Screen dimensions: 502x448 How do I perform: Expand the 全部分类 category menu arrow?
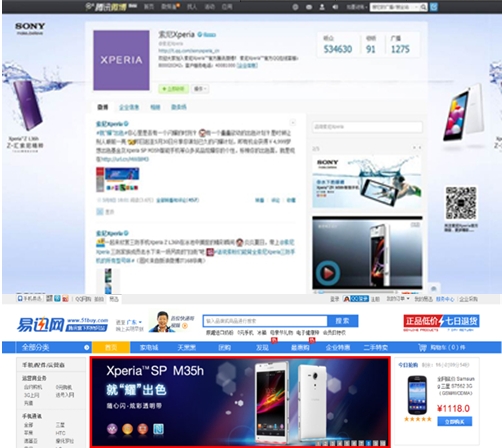tap(87, 347)
